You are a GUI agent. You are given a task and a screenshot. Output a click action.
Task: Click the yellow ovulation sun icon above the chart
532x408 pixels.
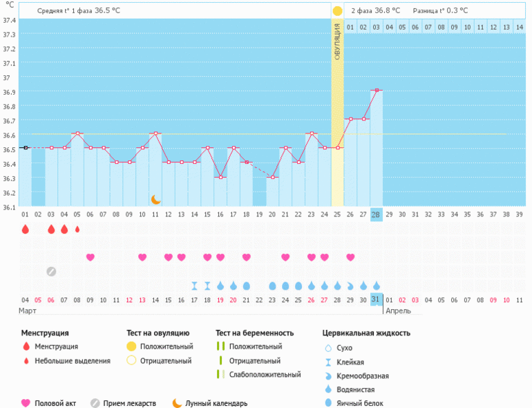point(337,11)
